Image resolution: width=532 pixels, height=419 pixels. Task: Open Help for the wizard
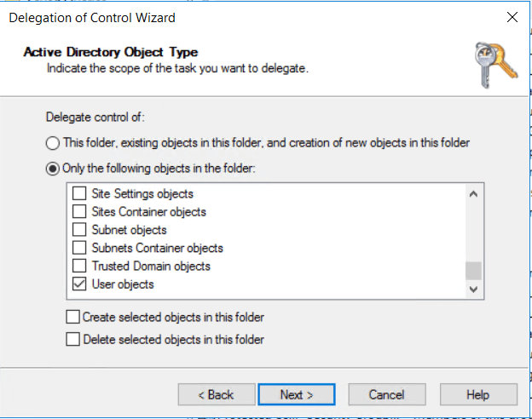point(477,394)
